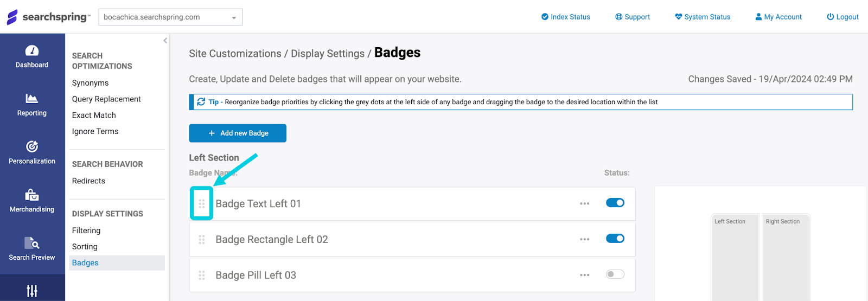The height and width of the screenshot is (301, 868).
Task: Turn off Badge Rectangle Left 02 status
Action: (615, 239)
